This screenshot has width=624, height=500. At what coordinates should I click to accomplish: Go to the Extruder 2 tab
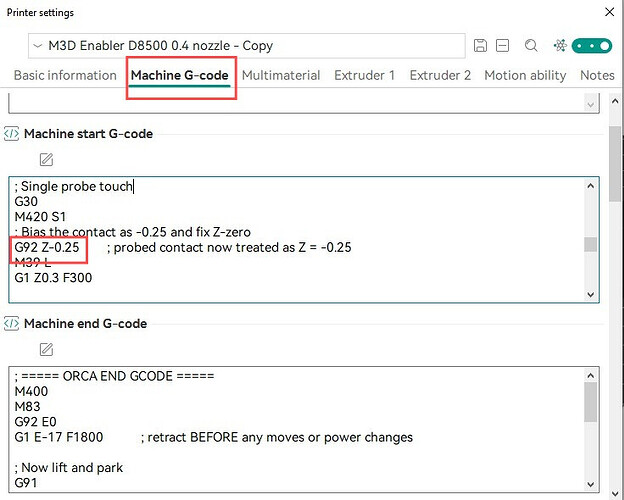pos(440,75)
